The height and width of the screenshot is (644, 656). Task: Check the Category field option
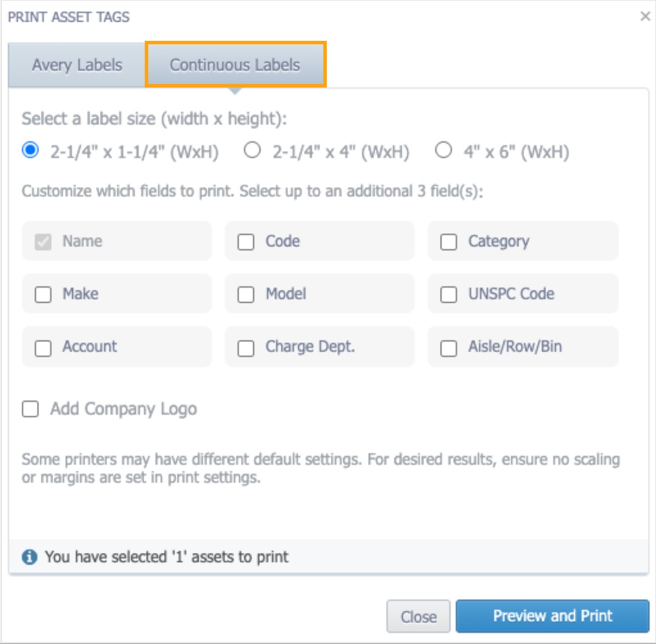(x=448, y=242)
